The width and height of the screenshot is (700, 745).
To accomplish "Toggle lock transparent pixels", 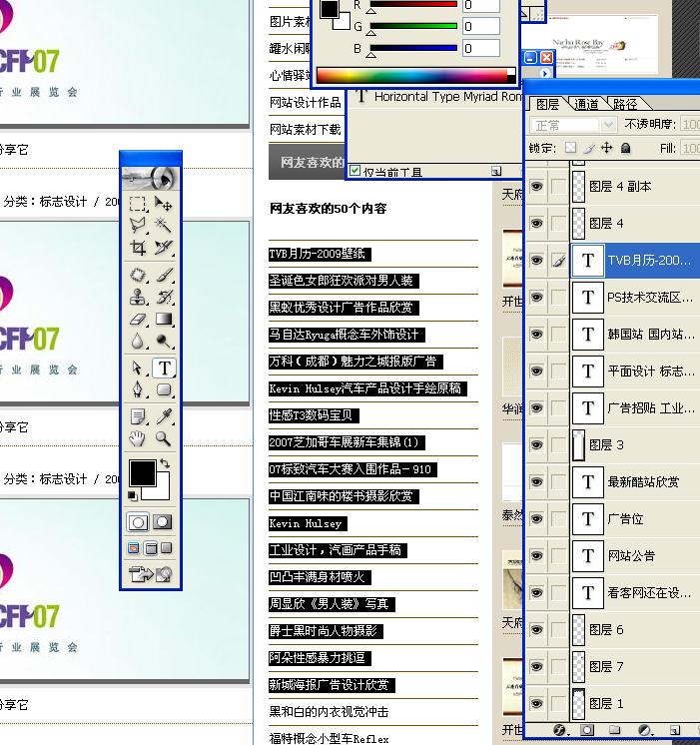I will pos(570,148).
